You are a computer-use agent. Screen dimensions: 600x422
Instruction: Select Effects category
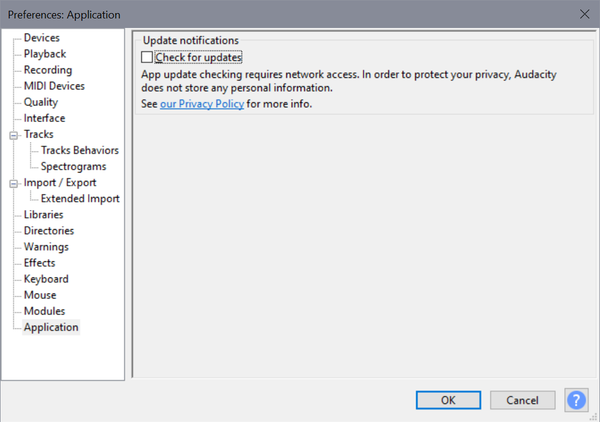(39, 262)
